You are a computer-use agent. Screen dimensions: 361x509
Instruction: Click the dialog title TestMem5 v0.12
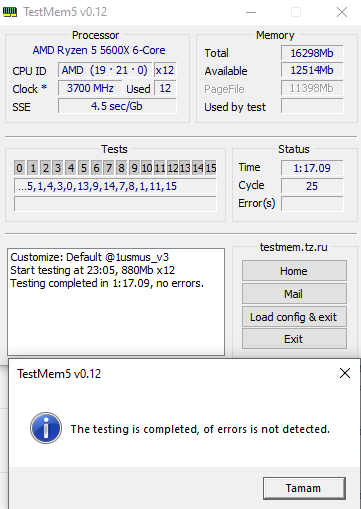[59, 374]
